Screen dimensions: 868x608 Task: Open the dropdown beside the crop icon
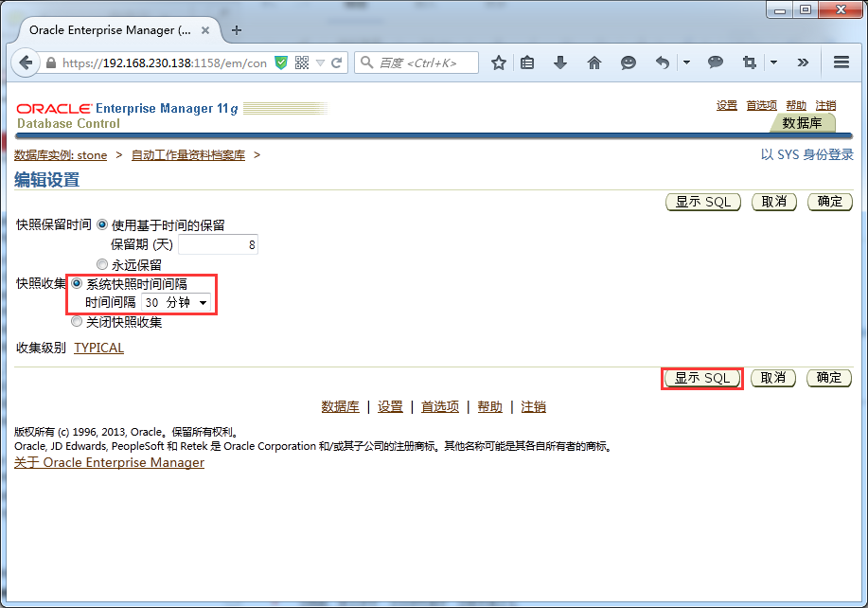(x=774, y=63)
